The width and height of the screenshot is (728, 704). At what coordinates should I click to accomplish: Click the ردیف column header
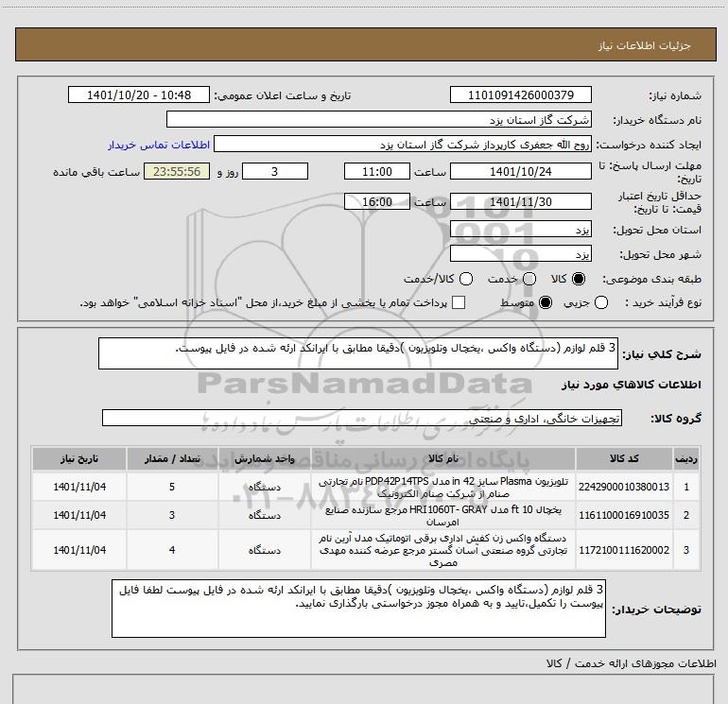click(x=686, y=458)
